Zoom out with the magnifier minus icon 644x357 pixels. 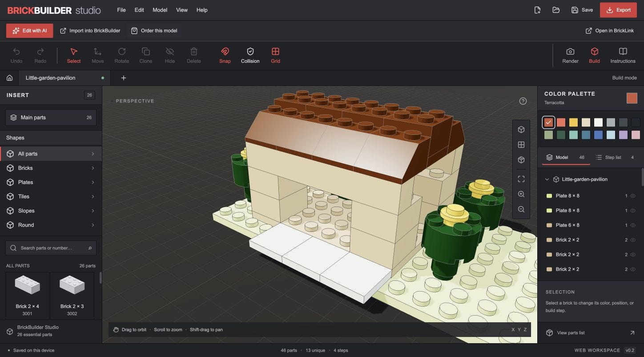click(521, 209)
